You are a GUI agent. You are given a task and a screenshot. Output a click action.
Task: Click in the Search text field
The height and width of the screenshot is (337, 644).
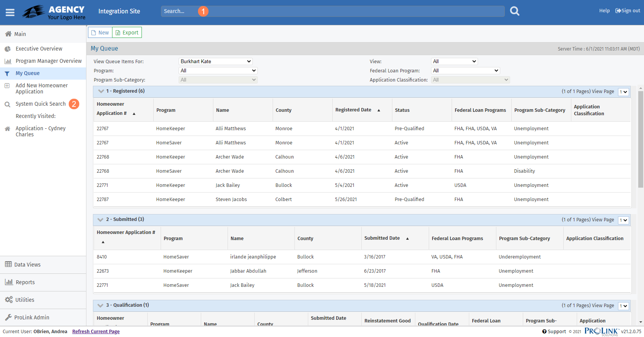[x=333, y=11]
